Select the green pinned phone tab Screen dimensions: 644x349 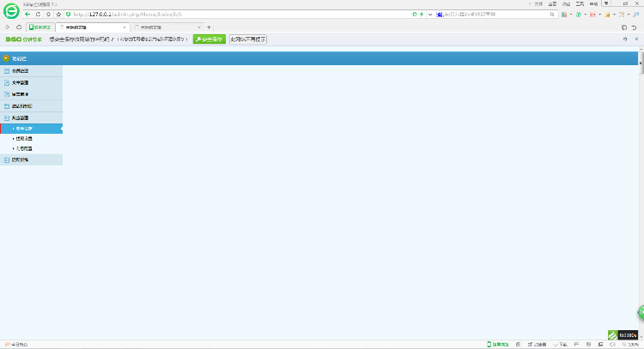40,27
